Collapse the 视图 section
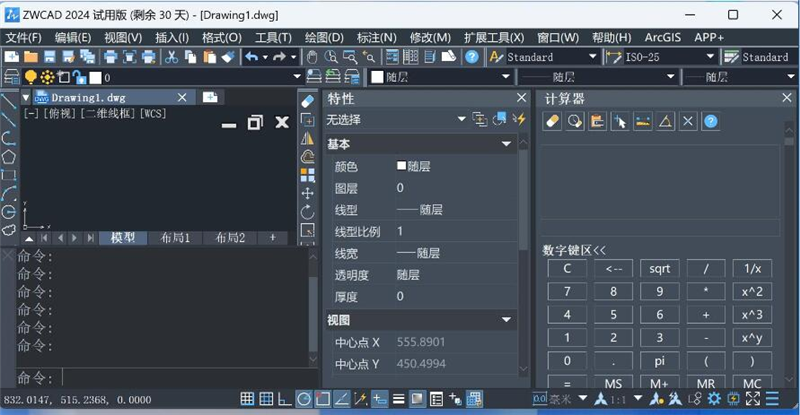Screen dimensions: 800x415 coord(507,320)
